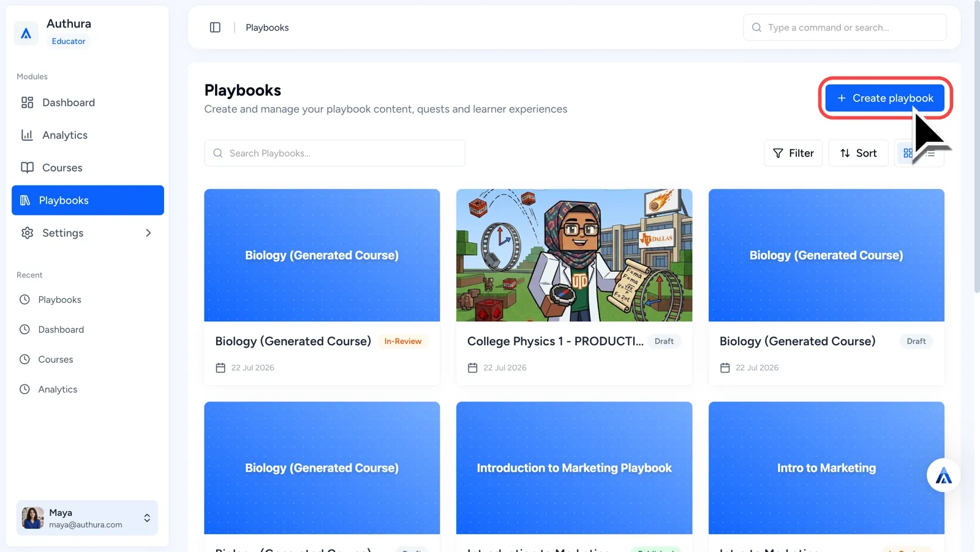Click Maya's profile avatar
Viewport: 980px width, 552px height.
(x=33, y=518)
